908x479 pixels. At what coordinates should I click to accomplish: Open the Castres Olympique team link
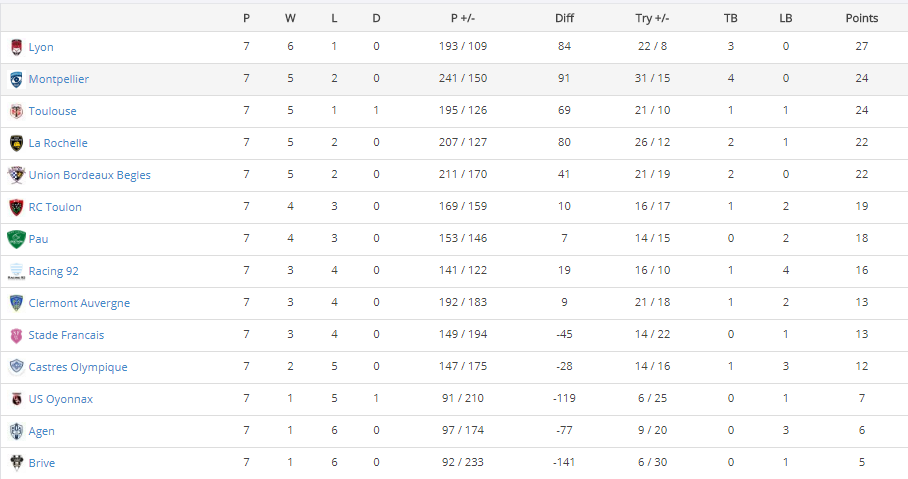pos(78,367)
